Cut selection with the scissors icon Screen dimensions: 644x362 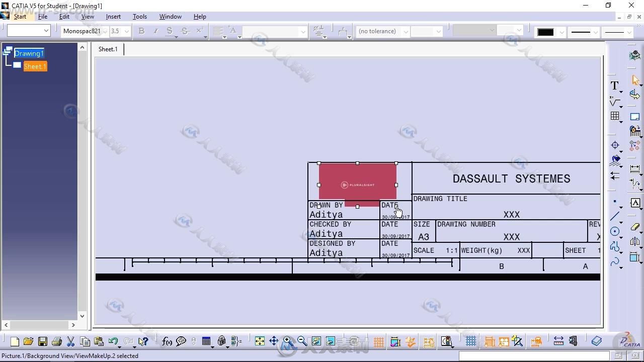[71, 341]
